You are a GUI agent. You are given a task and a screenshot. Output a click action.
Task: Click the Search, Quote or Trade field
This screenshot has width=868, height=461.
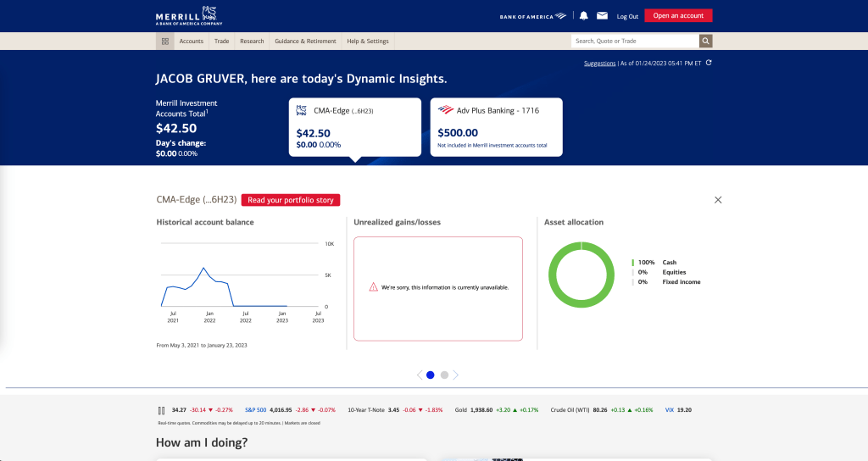tap(634, 41)
